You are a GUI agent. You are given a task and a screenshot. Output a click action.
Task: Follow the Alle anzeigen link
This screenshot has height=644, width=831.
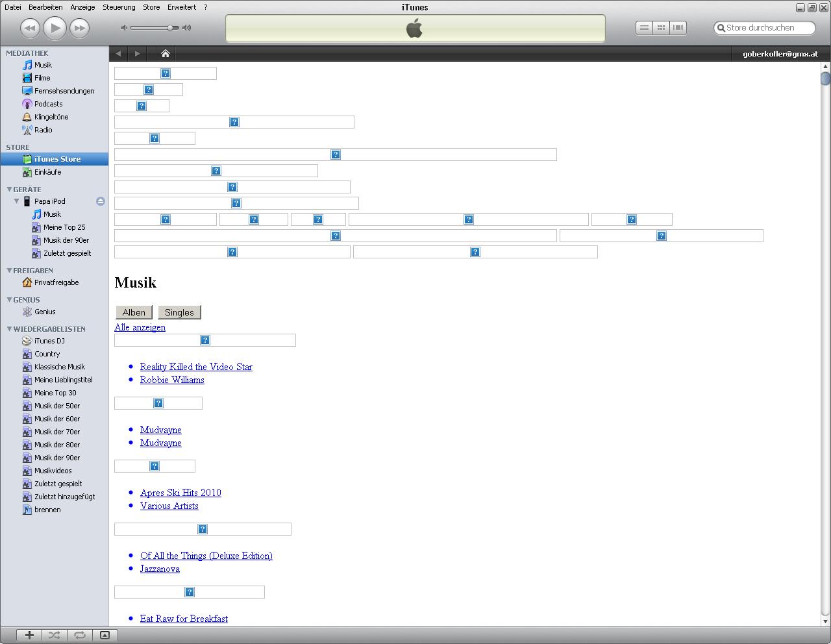pos(140,327)
